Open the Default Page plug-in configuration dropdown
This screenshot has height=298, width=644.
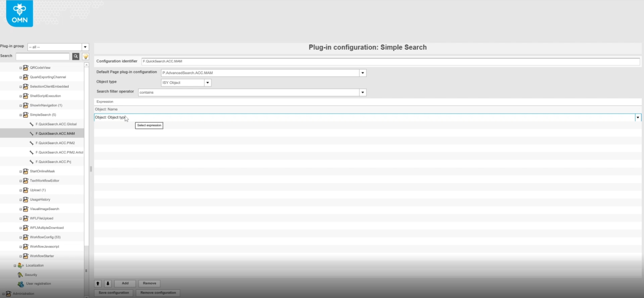click(362, 73)
